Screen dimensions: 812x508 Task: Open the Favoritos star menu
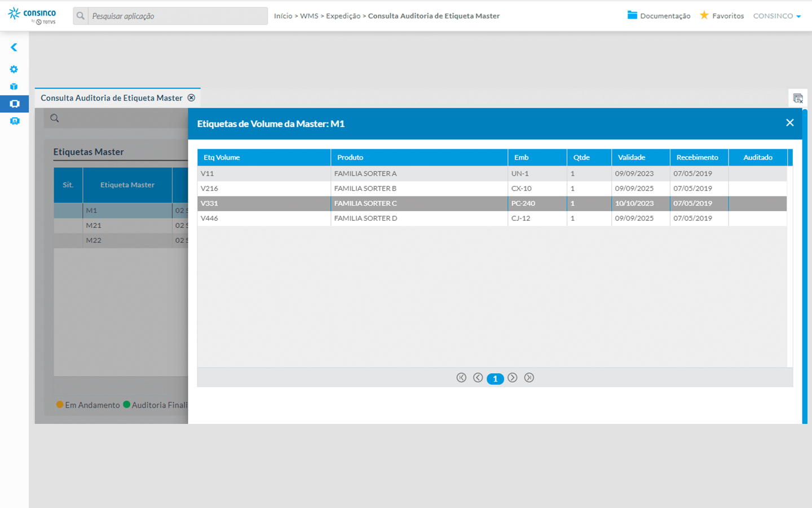722,16
